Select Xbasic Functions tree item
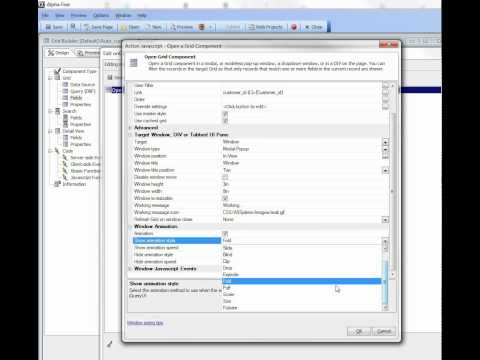480x360 pixels. [x=85, y=171]
